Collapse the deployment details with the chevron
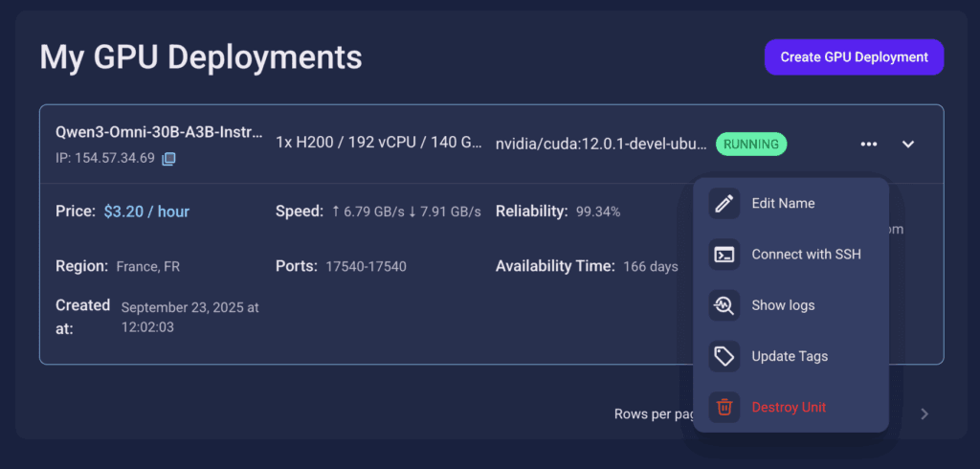980x469 pixels. [908, 145]
